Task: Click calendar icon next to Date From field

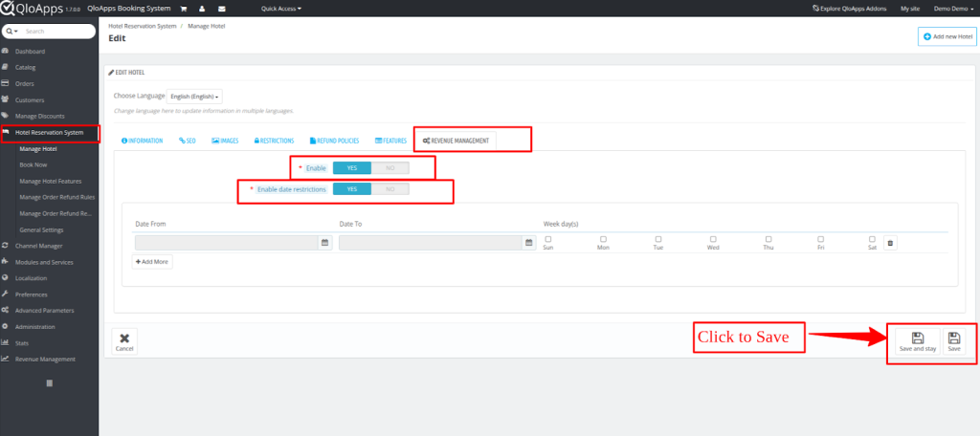Action: tap(324, 244)
